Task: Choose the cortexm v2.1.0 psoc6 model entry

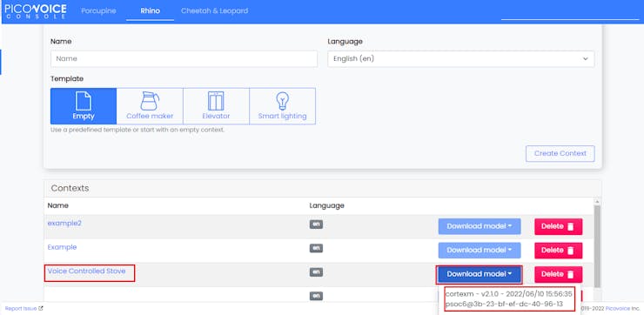Action: (x=509, y=298)
